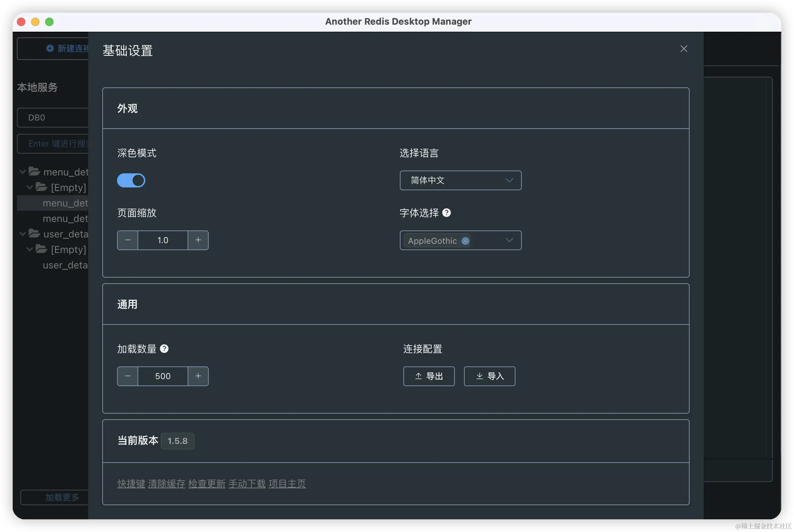Click the 加载数量 value field 500
The image size is (794, 532).
coord(163,376)
